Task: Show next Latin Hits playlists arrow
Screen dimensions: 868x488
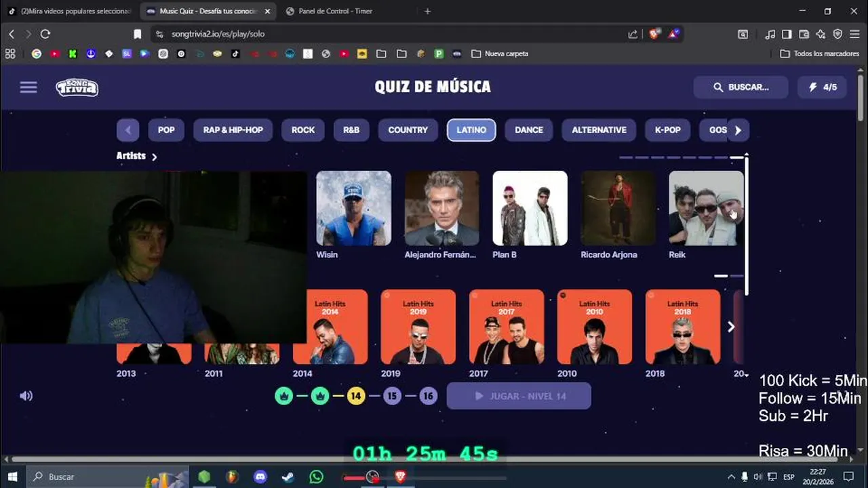Action: [x=731, y=327]
